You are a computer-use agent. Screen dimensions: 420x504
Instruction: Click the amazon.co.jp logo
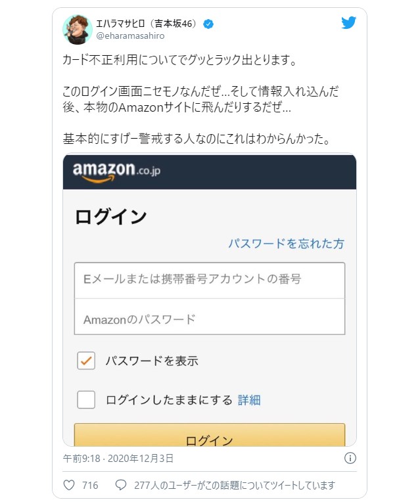[116, 172]
